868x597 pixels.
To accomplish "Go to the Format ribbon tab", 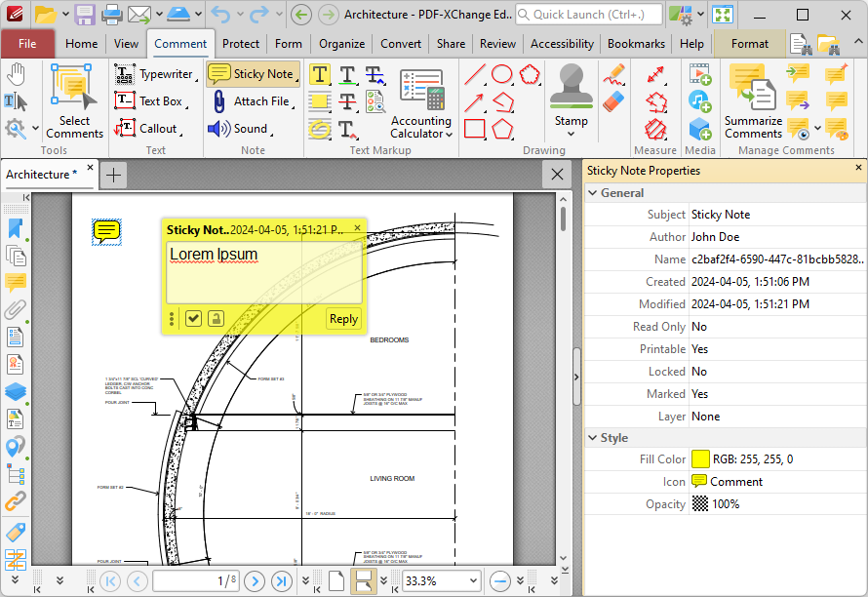I will [750, 44].
